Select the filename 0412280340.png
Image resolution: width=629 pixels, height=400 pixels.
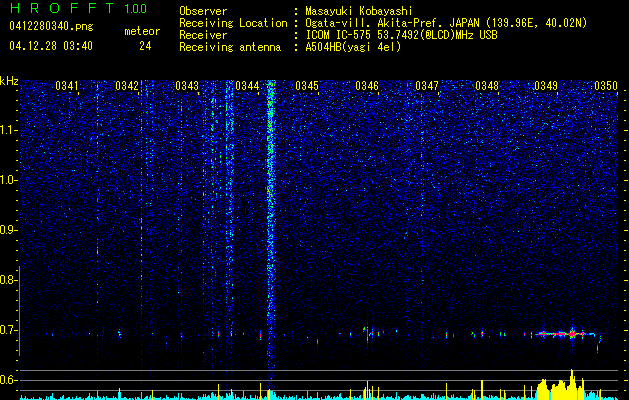tap(51, 26)
